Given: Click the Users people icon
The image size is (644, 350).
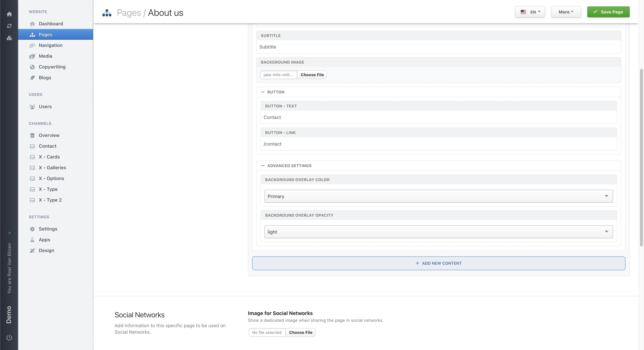Looking at the screenshot, I should (x=33, y=107).
